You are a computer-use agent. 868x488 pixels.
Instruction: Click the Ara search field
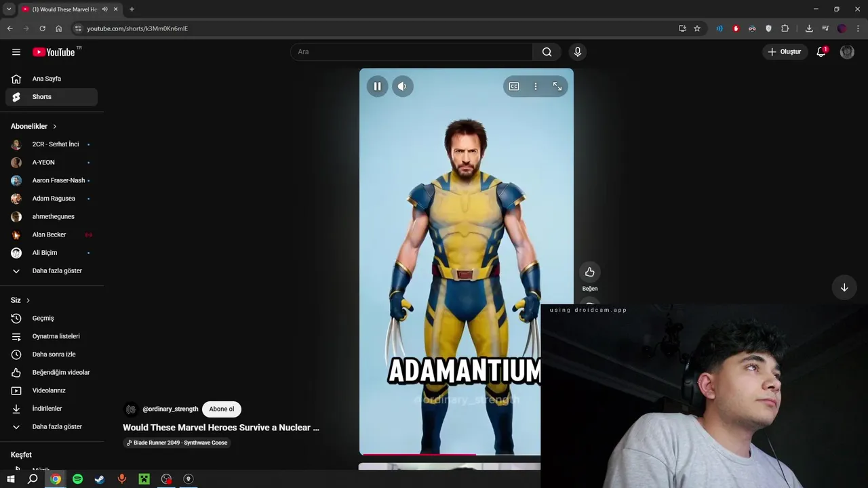[412, 52]
